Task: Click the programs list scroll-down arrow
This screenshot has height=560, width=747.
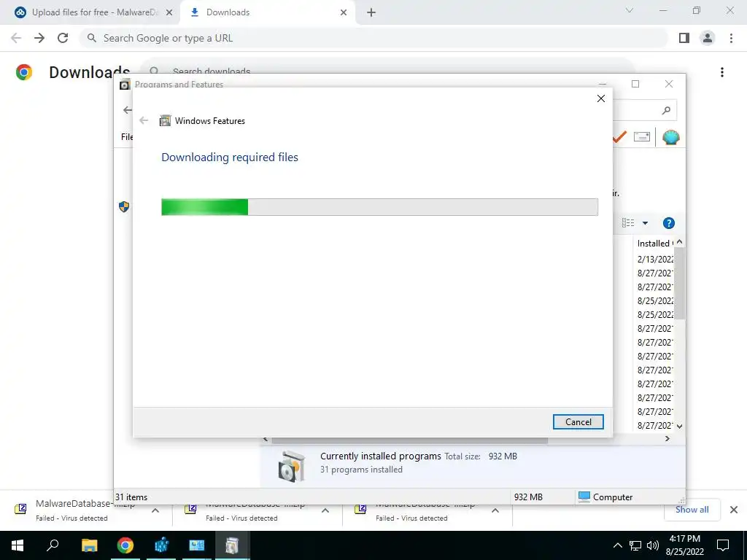Action: tap(679, 426)
